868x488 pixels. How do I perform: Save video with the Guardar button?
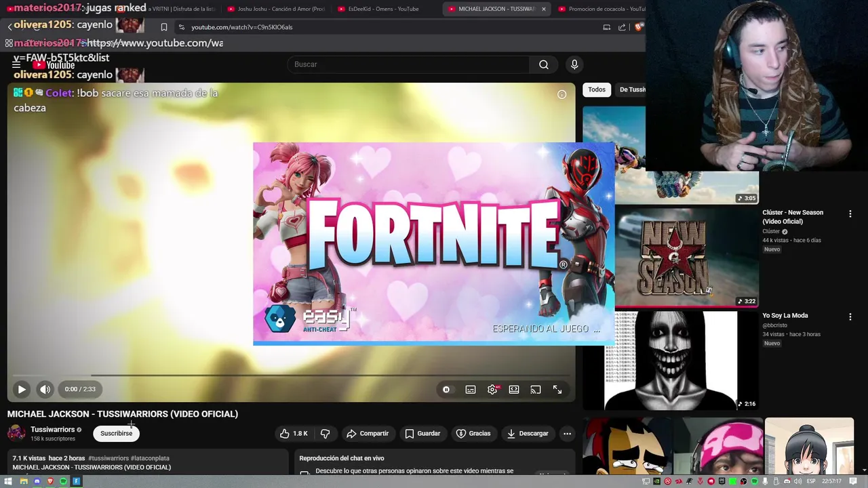click(422, 434)
